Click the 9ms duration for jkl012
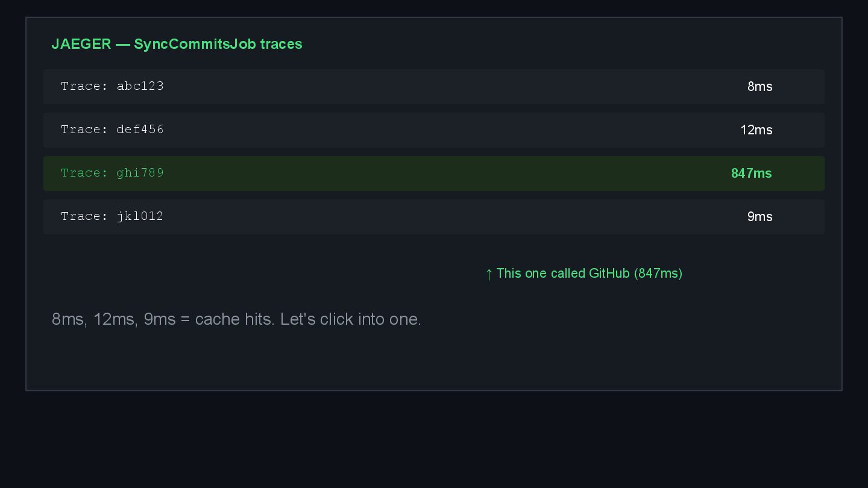This screenshot has width=868, height=488. coord(759,217)
